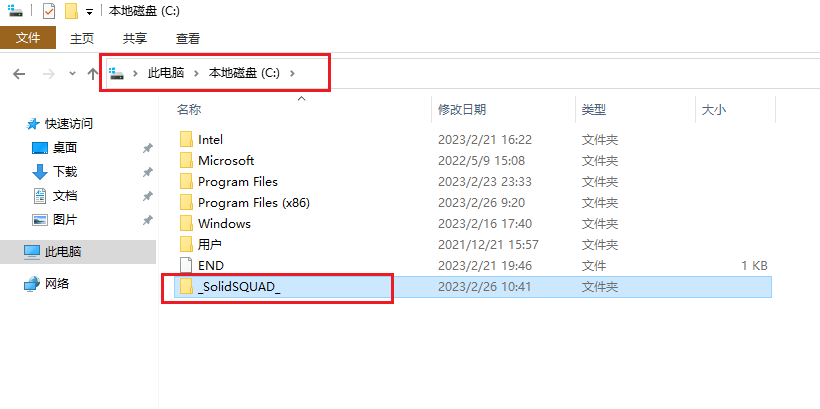Sort by the 修改日期 column header

[x=462, y=109]
